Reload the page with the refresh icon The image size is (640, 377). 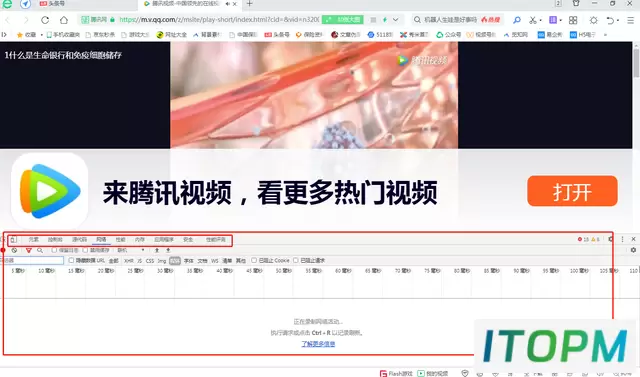pyautogui.click(x=45, y=20)
